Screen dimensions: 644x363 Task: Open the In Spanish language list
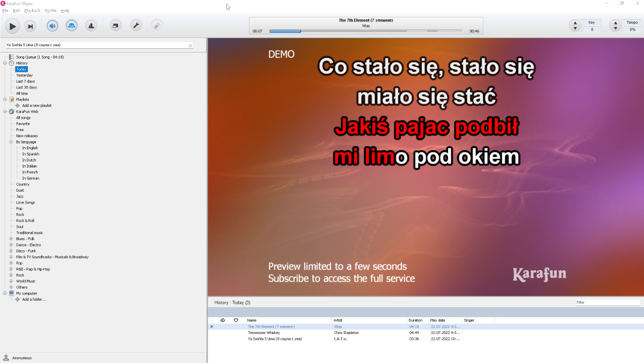(31, 154)
